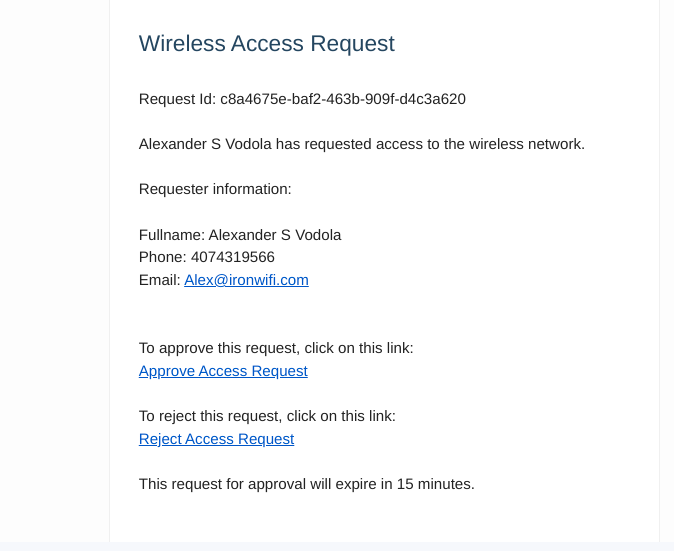The width and height of the screenshot is (674, 551).
Task: Click the "Email:" label
Action: pos(159,280)
